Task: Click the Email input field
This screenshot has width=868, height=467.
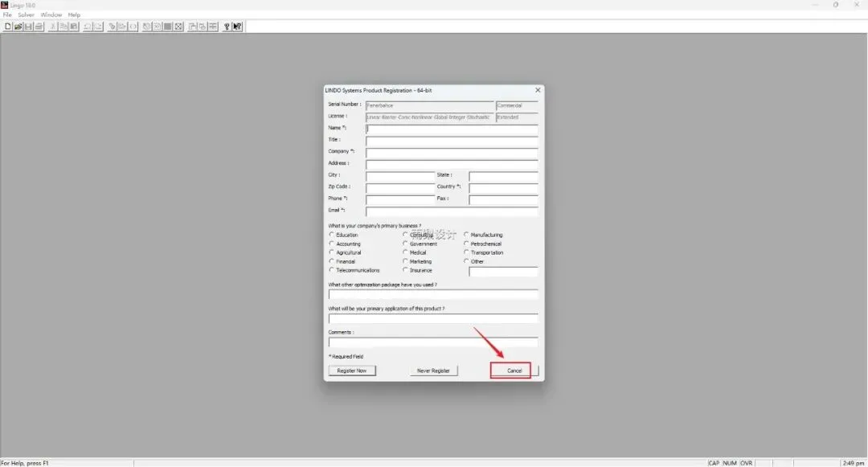Action: pyautogui.click(x=452, y=211)
